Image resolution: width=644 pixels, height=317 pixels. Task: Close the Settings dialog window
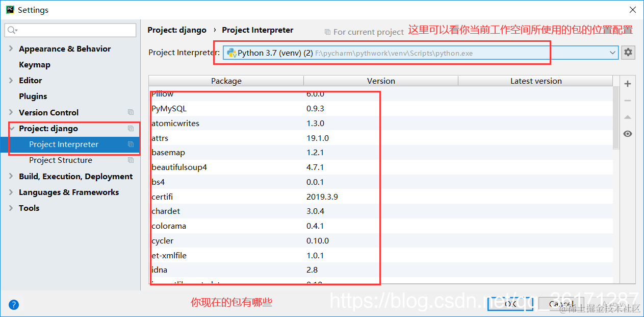click(632, 10)
